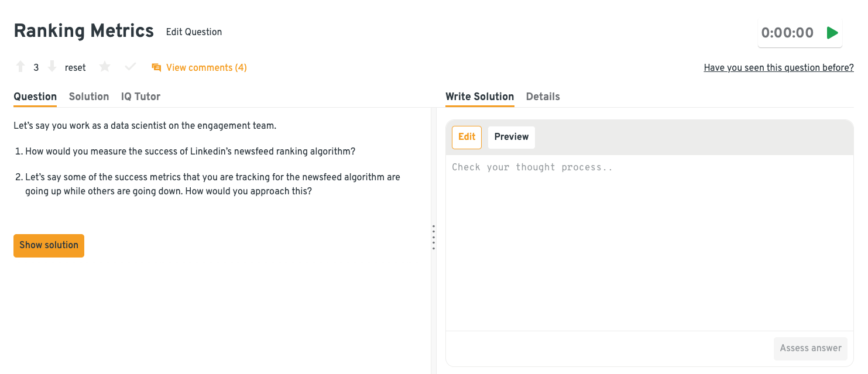Click the downvote arrow icon
Viewport: 868px width, 374px height.
[52, 67]
